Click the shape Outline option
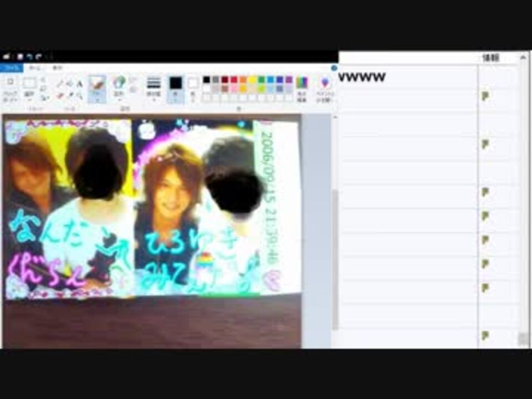 click(x=133, y=80)
